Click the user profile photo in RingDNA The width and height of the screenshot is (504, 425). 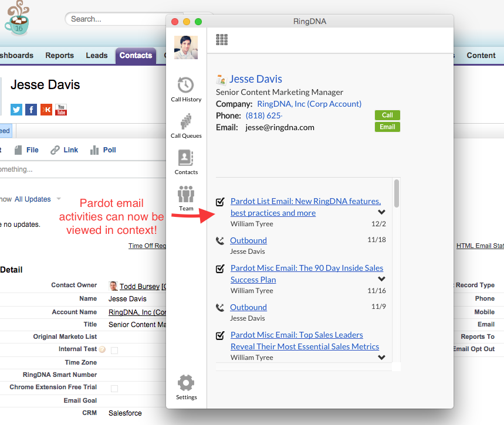(186, 47)
